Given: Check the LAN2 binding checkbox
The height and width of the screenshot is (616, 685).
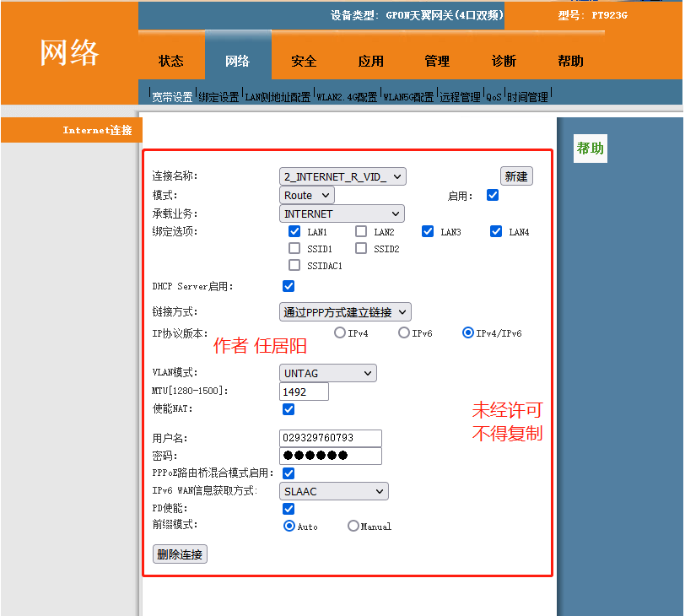Looking at the screenshot, I should pos(361,231).
